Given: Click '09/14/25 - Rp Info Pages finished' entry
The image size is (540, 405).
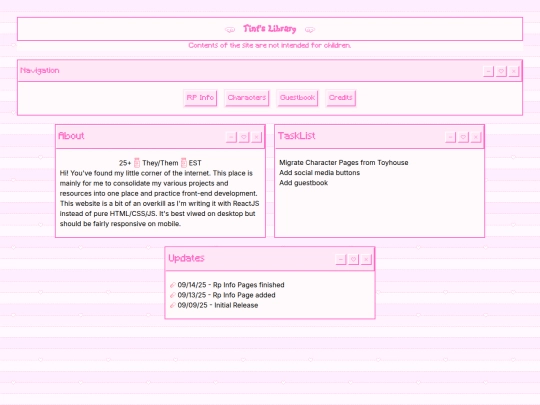Looking at the screenshot, I should tap(231, 285).
